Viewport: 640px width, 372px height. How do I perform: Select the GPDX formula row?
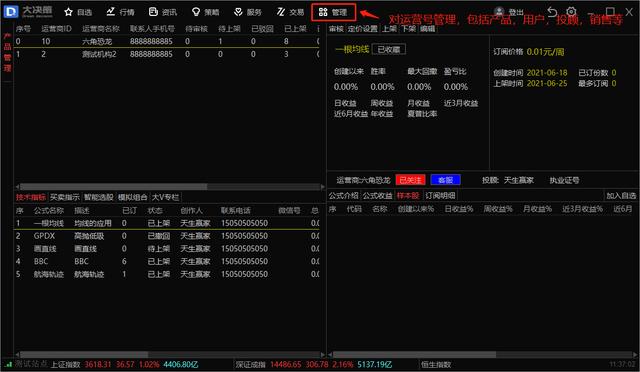[x=167, y=236]
